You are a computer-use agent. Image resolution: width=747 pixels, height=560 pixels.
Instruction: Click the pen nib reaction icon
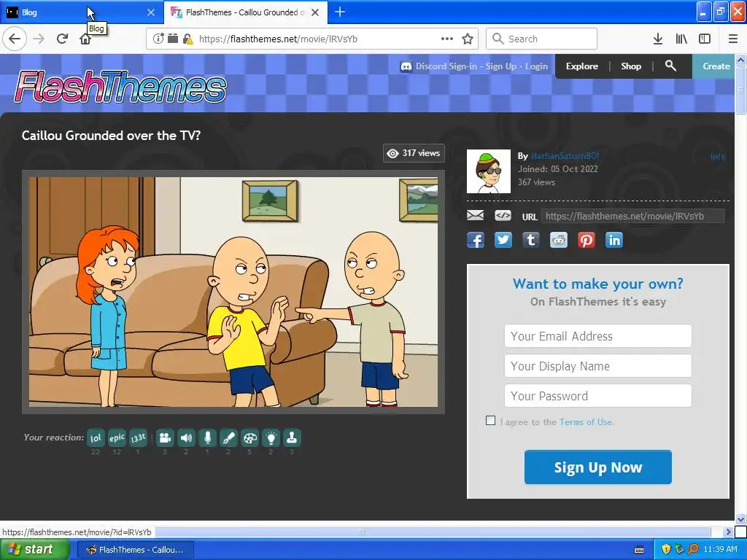coord(228,437)
